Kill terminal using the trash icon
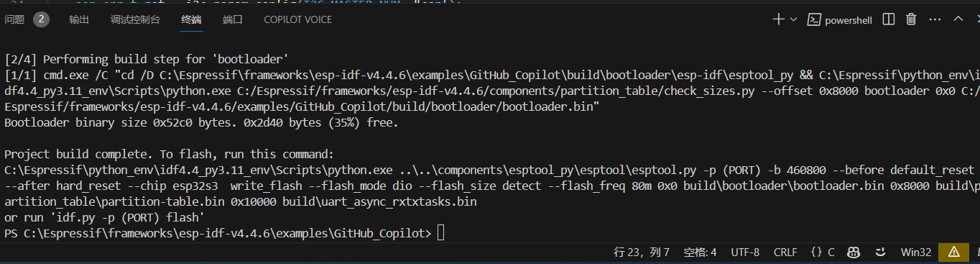Screen dimensions: 980x264 911,19
